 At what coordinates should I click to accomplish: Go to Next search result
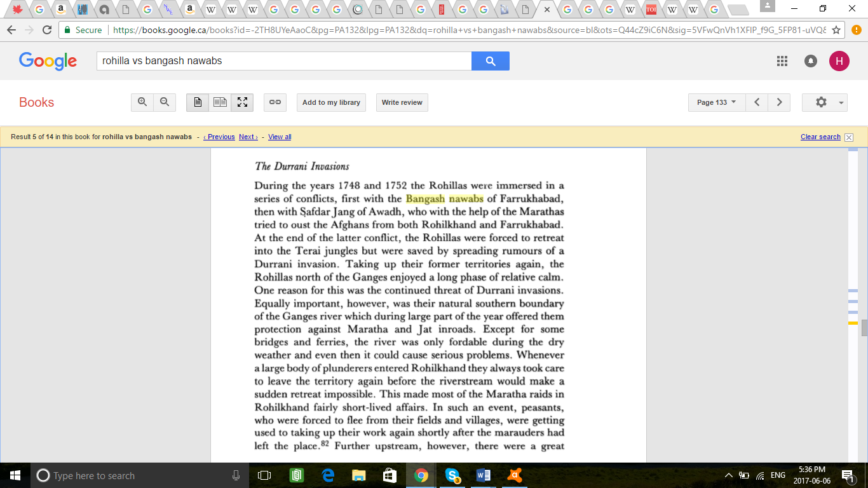[x=248, y=137]
